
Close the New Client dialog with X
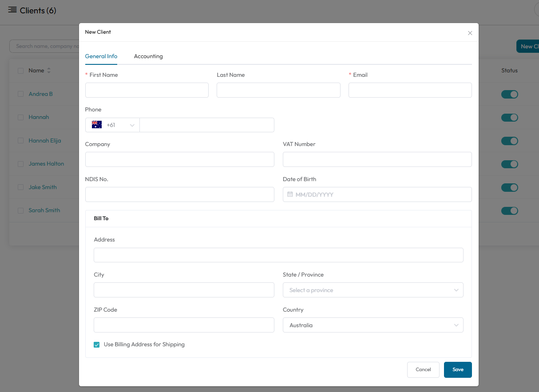[470, 33]
